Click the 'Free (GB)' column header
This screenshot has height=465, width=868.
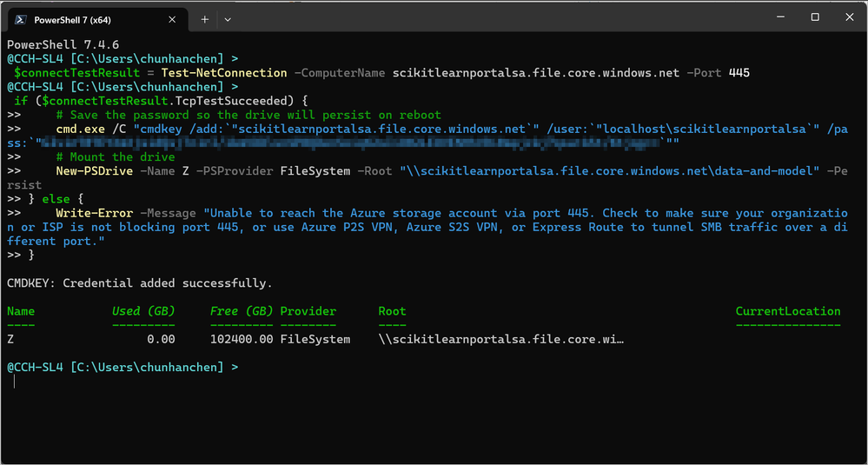[x=242, y=311]
